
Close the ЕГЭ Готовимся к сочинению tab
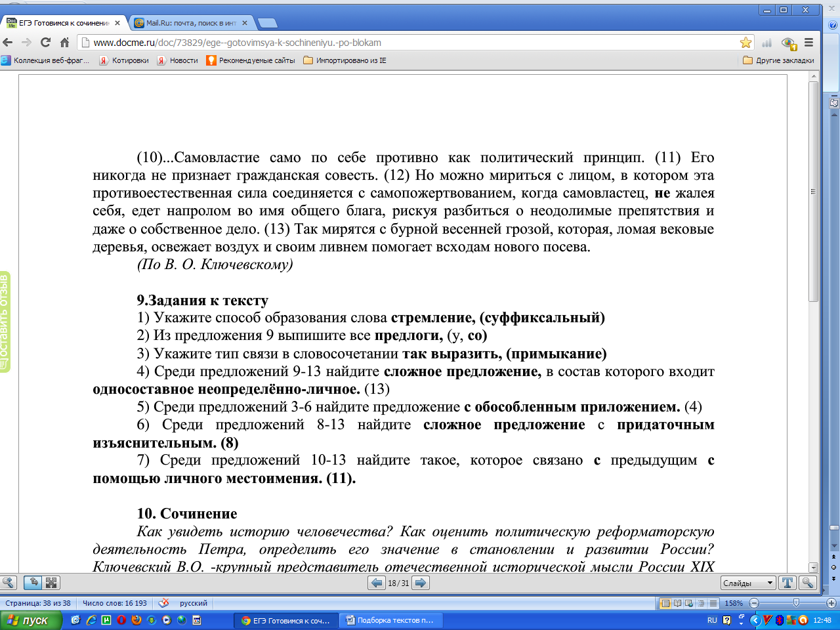click(x=117, y=23)
